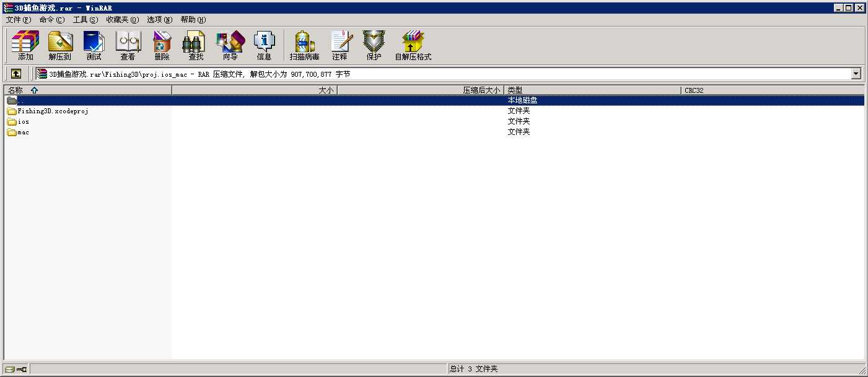Click the 添加 (Add) toolbar icon
Viewport: 868px width, 377px height.
[x=25, y=45]
